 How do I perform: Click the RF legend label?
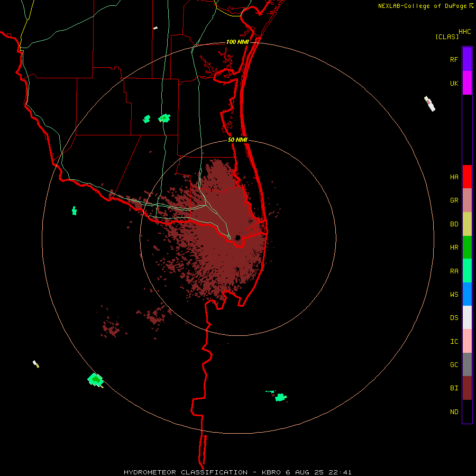pyautogui.click(x=454, y=60)
